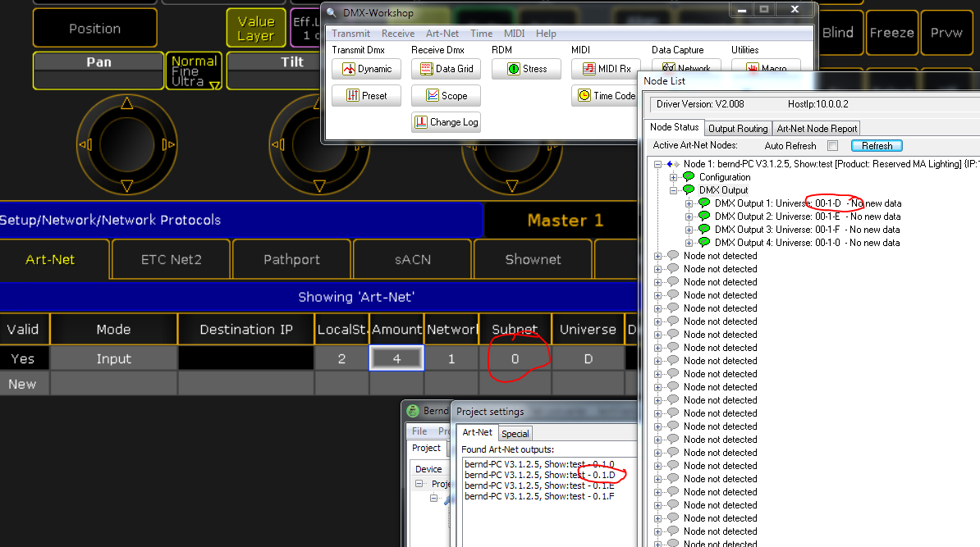Open the Change Log tool
Viewport: 980px width, 547px height.
point(446,122)
